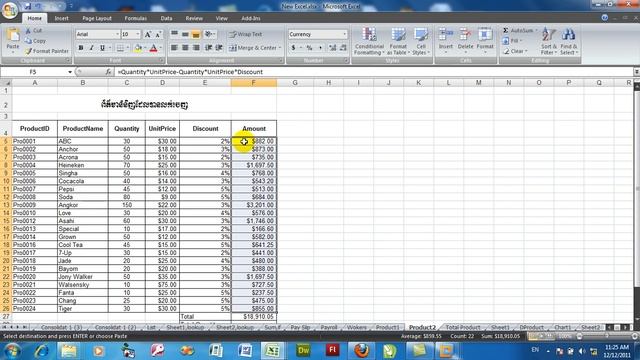Image resolution: width=640 pixels, height=360 pixels.
Task: Click Align Text Left icon
Action: (x=174, y=48)
